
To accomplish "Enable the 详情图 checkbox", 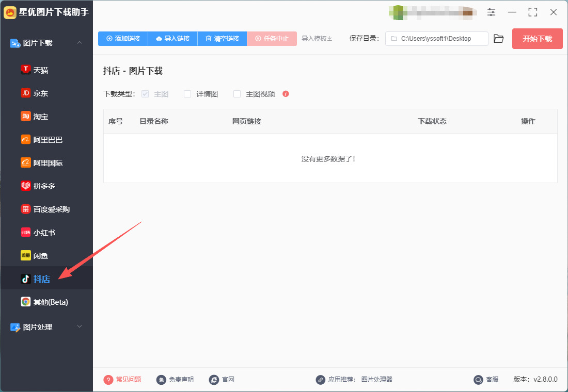I will 187,94.
